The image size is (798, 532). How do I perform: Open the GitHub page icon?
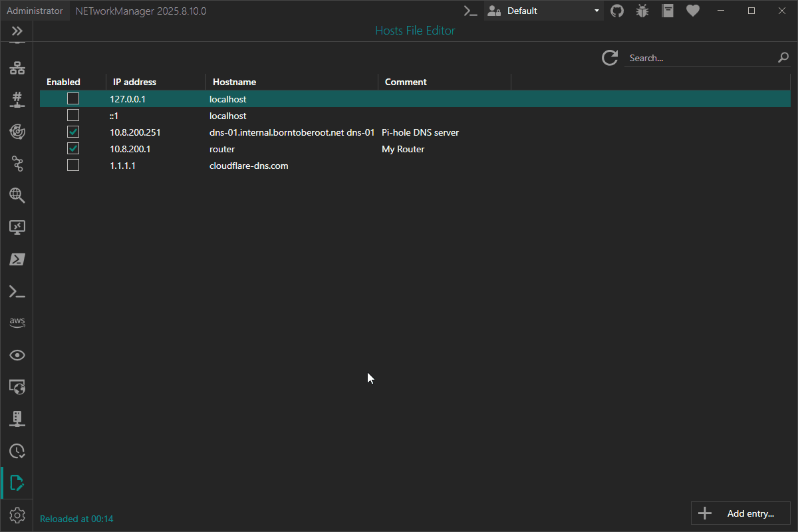(617, 11)
